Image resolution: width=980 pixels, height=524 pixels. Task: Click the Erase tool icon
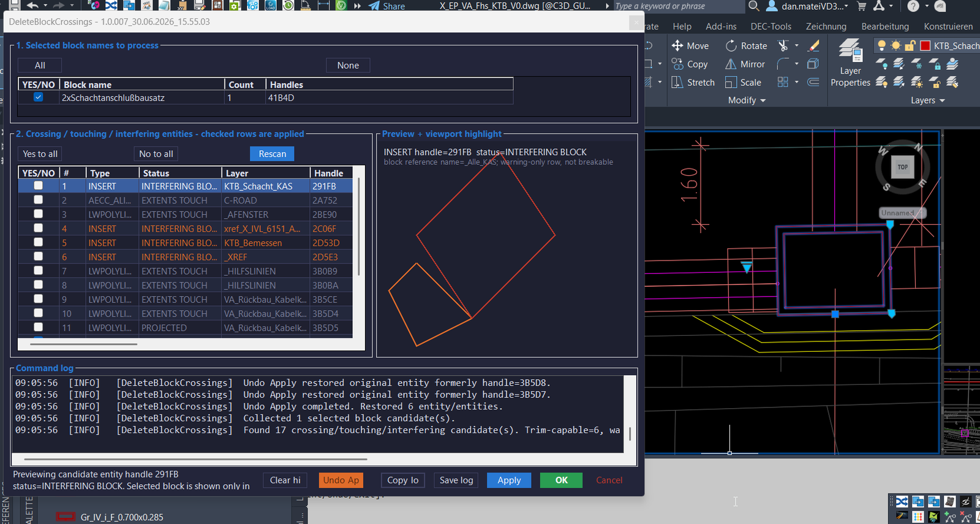click(x=813, y=46)
